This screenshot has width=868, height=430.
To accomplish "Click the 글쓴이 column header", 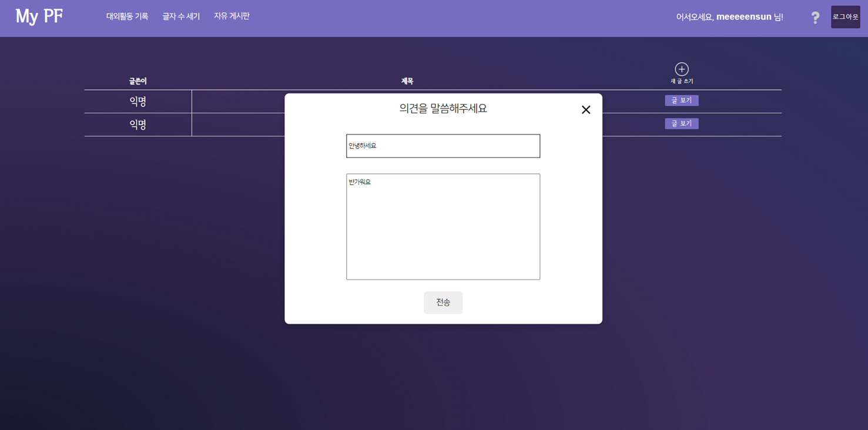I will tap(138, 81).
